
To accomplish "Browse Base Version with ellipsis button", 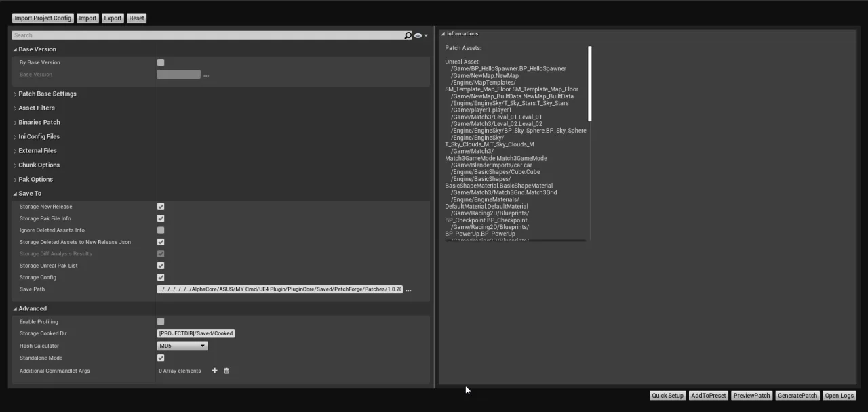I will point(206,75).
